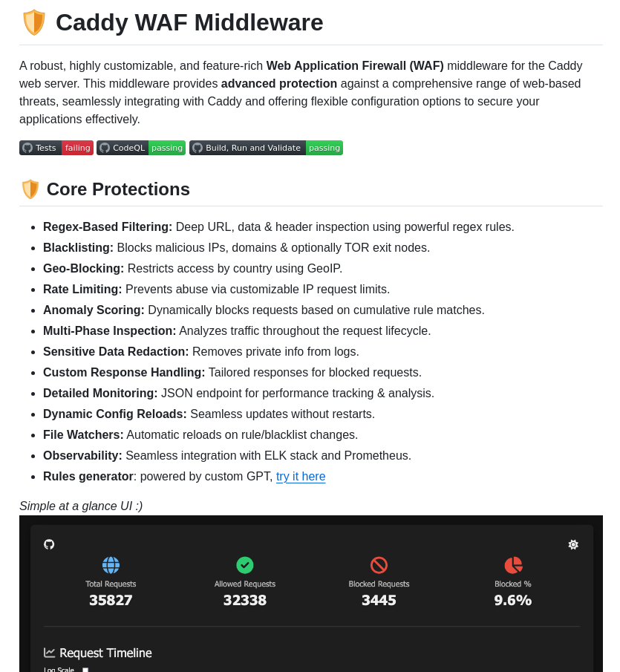Click the GitHub icon on the Build badge
The width and height of the screenshot is (620, 672).
click(198, 148)
